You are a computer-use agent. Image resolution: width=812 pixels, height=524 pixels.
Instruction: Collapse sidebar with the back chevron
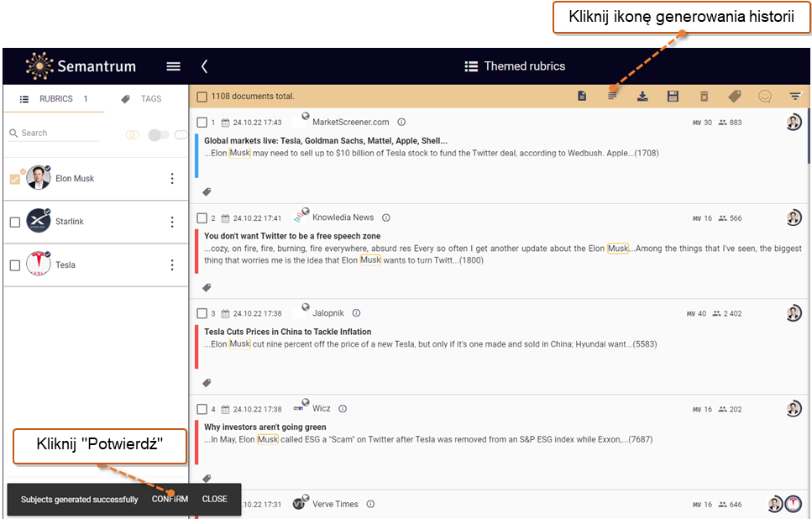pos(205,66)
